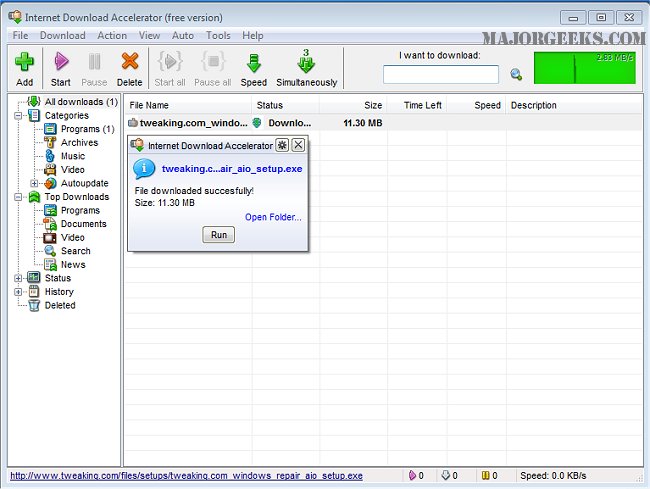Click the 11.30 MB size cell
Viewport: 650px width, 489px height.
[x=363, y=123]
